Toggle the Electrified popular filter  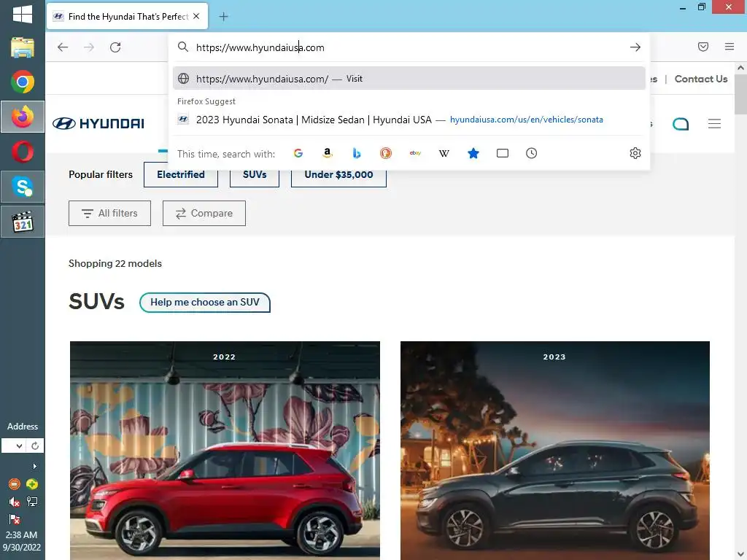pos(181,175)
